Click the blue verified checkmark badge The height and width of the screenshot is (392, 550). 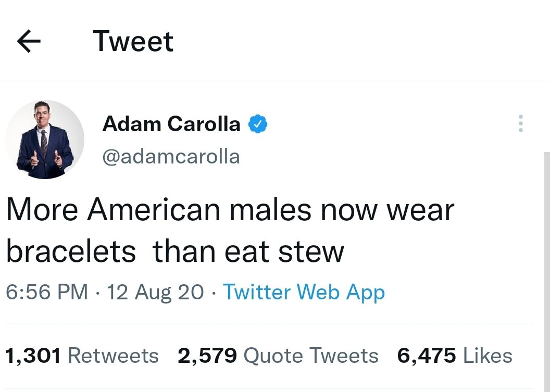coord(258,124)
